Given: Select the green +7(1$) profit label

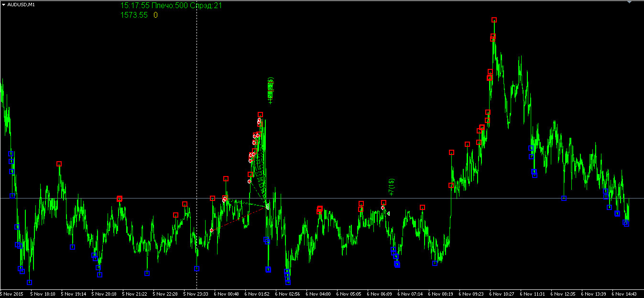Looking at the screenshot, I should tap(392, 187).
